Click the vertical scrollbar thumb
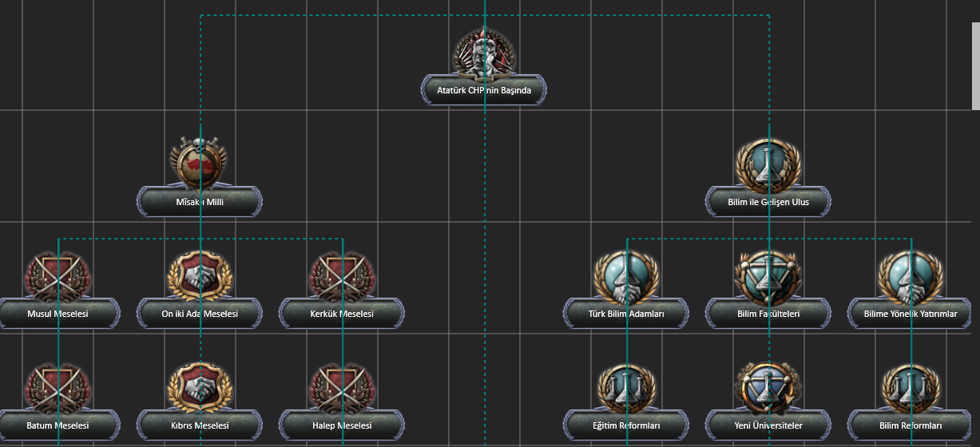Viewport: 980px width, 447px height. (975, 65)
